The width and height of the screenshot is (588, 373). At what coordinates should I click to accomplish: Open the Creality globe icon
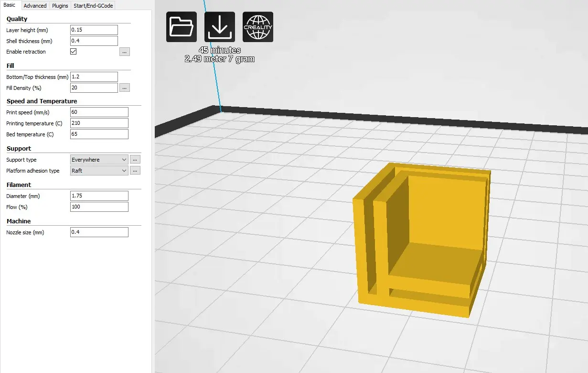(258, 27)
